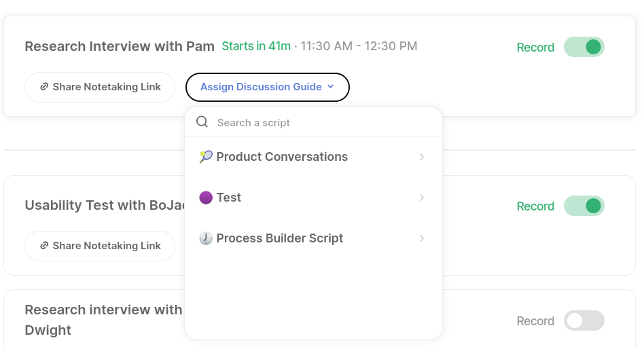Expand the Test script chevron arrow
The image size is (644, 349).
[422, 198]
